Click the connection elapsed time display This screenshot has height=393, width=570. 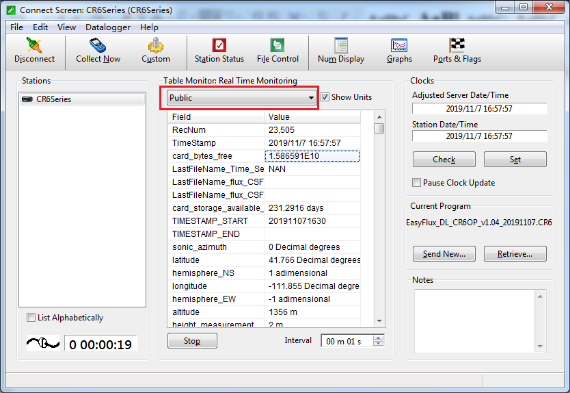click(x=101, y=344)
